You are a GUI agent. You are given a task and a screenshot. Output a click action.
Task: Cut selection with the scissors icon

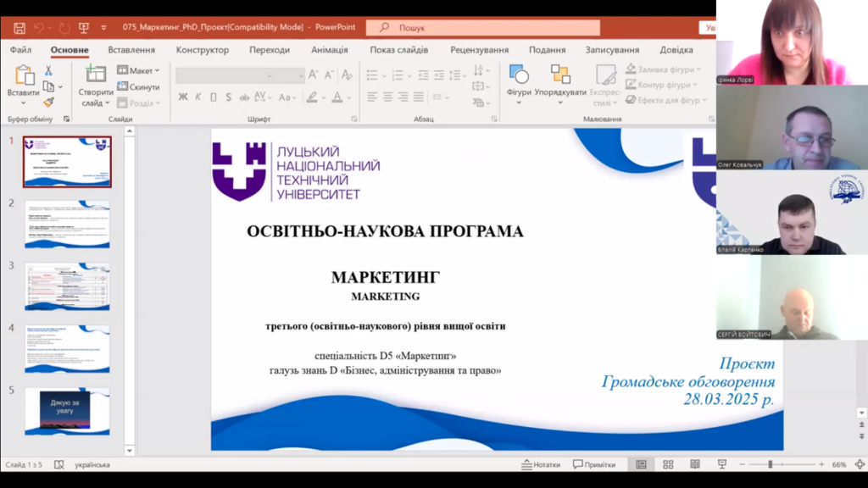point(48,71)
